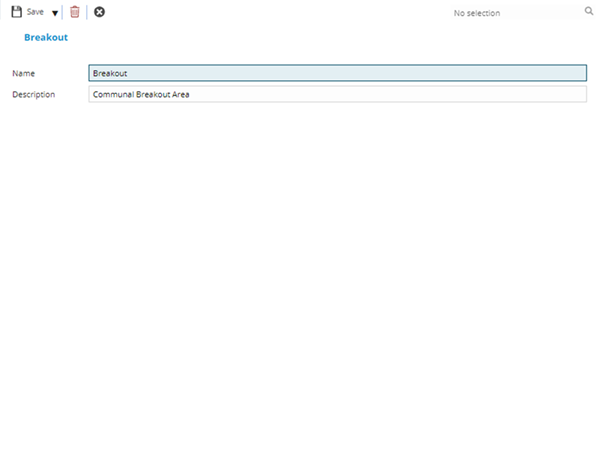Select the "Communal Breakout Area" text
600x458 pixels.
pos(141,94)
